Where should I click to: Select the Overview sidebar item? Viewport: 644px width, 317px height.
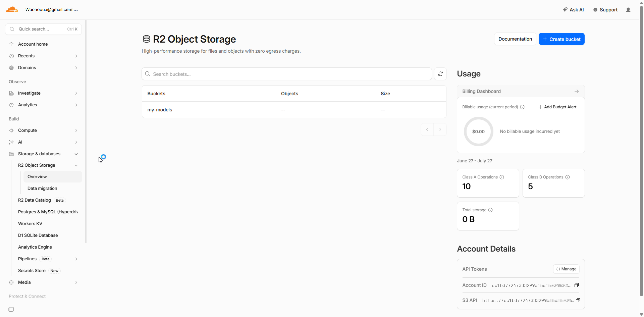click(x=53, y=177)
